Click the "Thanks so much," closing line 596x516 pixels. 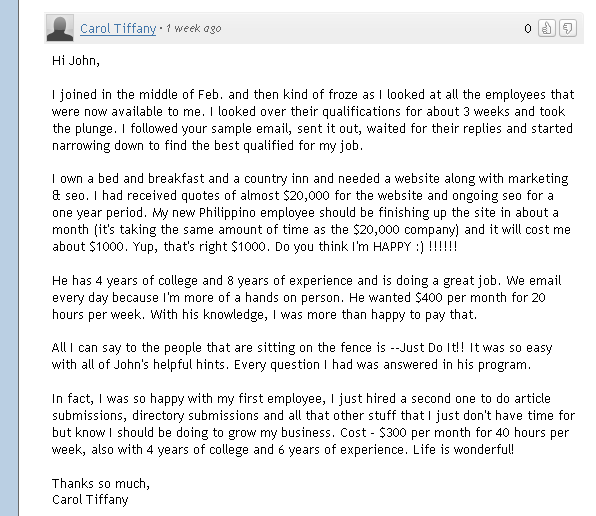pos(101,484)
